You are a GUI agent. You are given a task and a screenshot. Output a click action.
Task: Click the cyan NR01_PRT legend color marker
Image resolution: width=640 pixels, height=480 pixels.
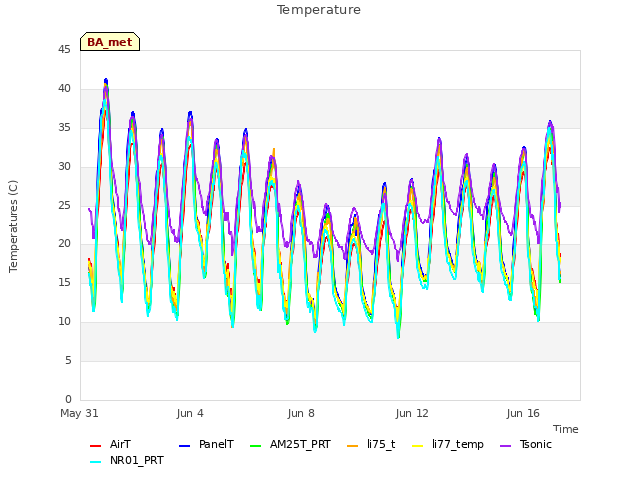[x=95, y=462]
